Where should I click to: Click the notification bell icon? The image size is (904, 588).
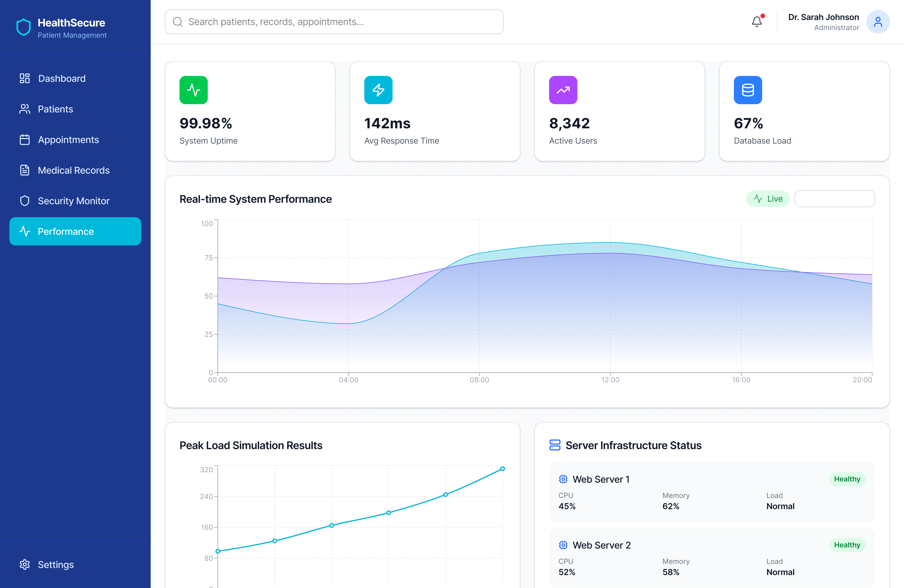757,22
